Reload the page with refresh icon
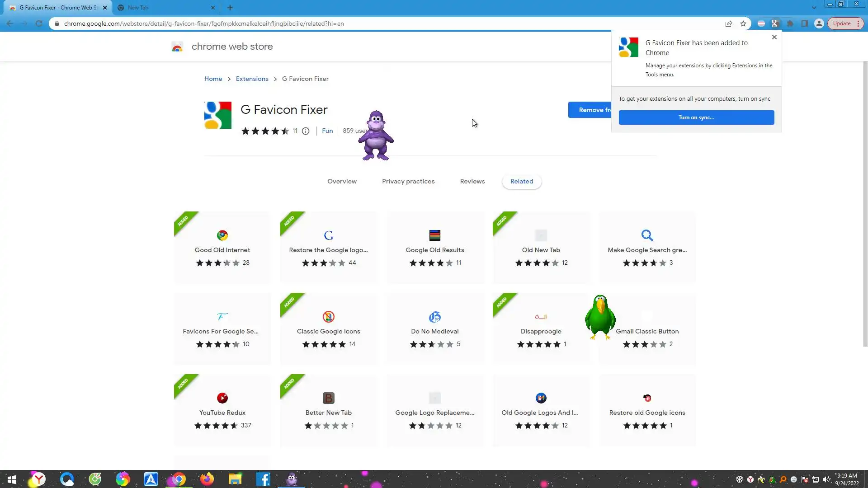The height and width of the screenshot is (488, 868). (x=39, y=23)
